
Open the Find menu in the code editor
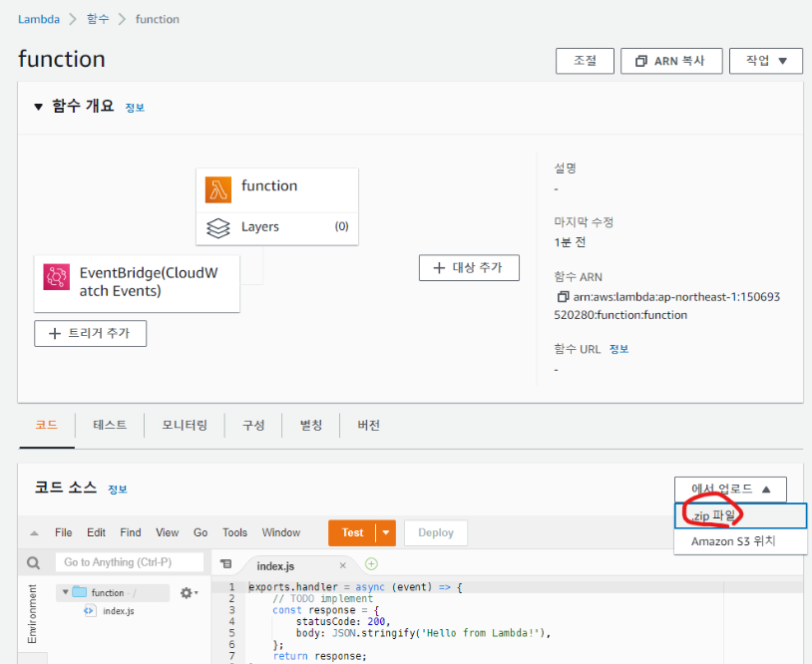click(x=131, y=532)
